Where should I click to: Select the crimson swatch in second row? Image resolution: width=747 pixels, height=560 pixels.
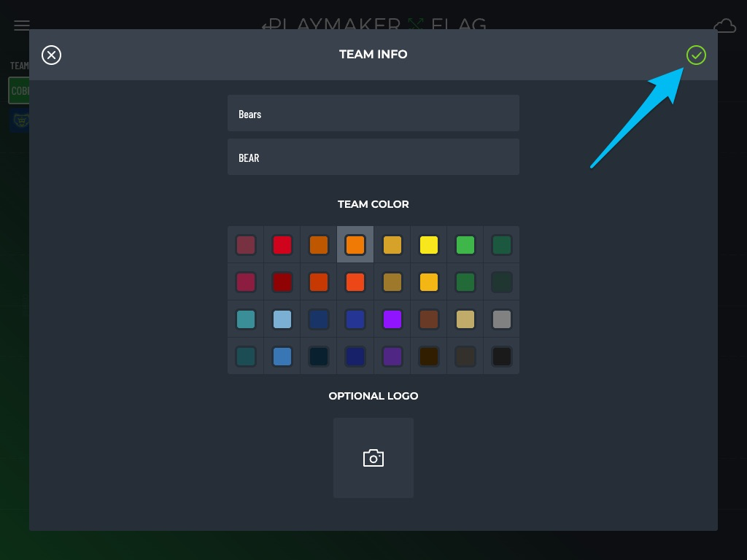(246, 282)
